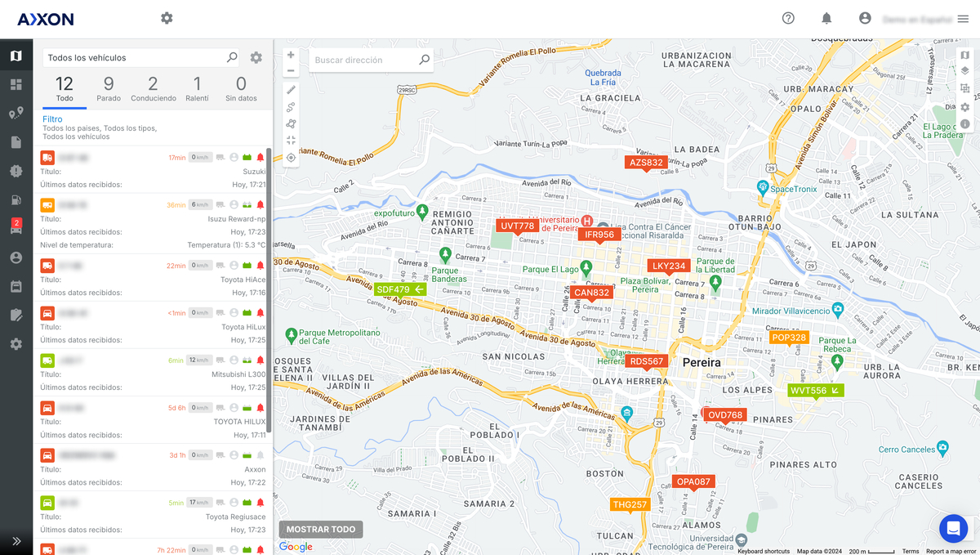
Task: Zoom in the map with plus button
Action: [291, 56]
